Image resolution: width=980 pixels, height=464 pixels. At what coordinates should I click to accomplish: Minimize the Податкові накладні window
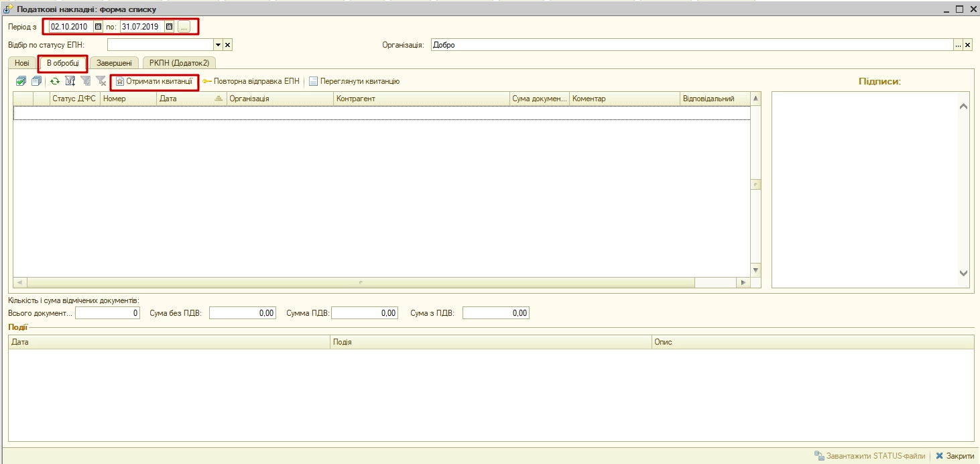[948, 9]
